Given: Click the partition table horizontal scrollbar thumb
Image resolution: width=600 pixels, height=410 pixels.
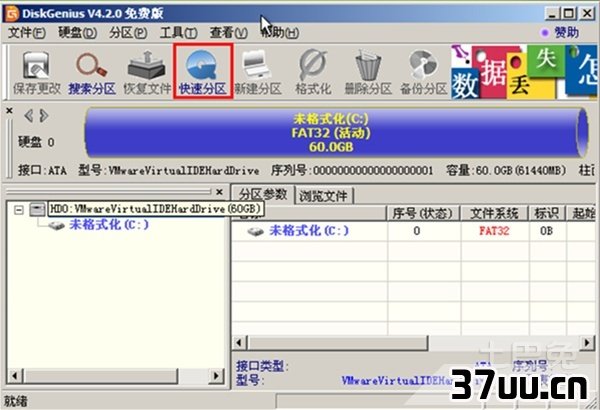Looking at the screenshot, I should [338, 343].
